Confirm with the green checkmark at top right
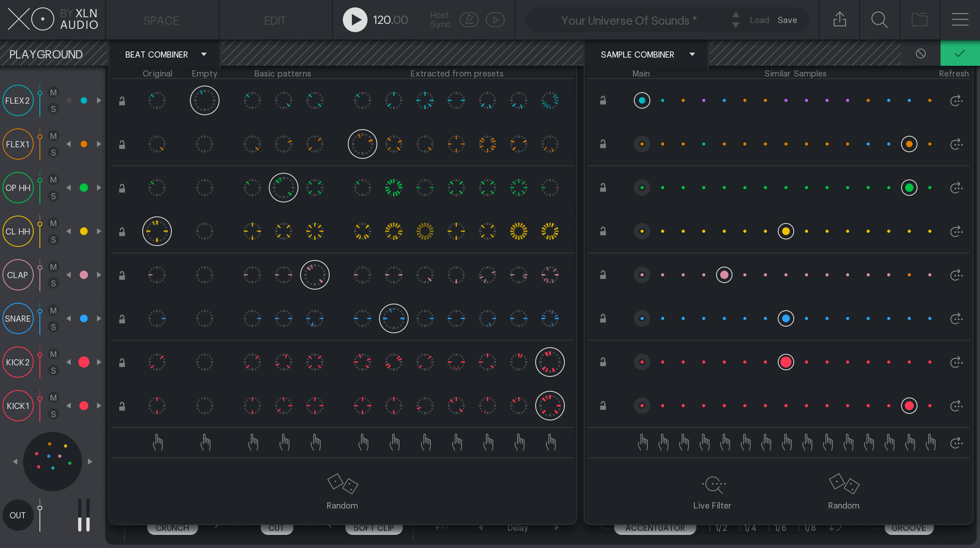Viewport: 980px width, 548px height. coord(960,53)
